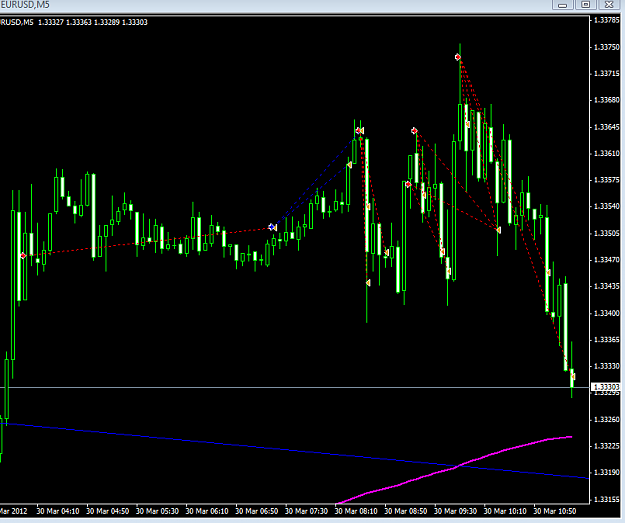Viewport: 625px width, 523px height.
Task: Click price scale label 1.33785
Action: 607,20
